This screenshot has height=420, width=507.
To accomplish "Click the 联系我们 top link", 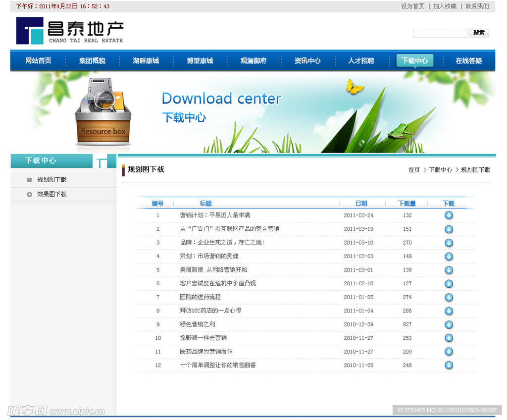I will 477,6.
